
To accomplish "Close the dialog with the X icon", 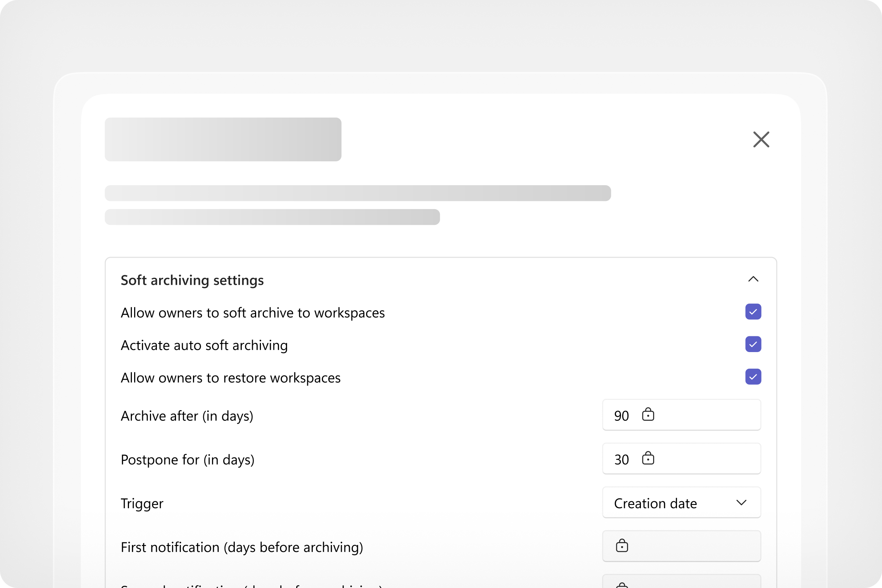I will tap(761, 140).
